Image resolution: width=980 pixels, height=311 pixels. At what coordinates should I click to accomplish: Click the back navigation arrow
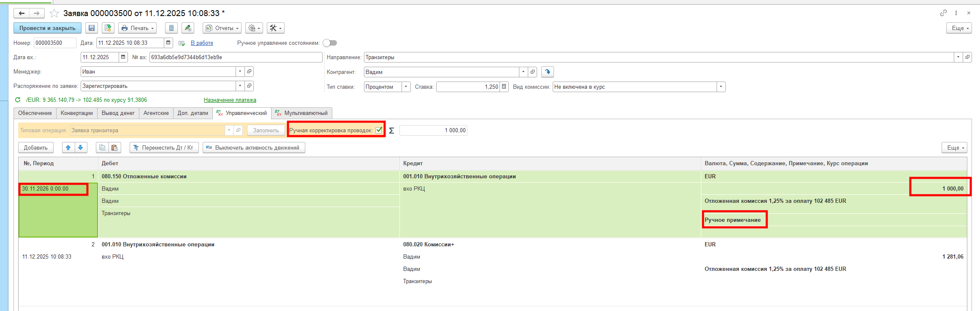22,14
